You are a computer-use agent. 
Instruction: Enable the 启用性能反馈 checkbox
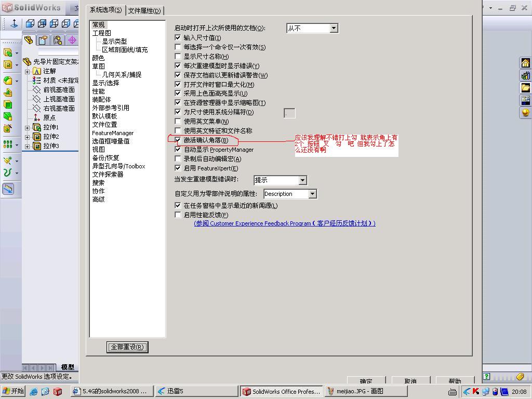[178, 215]
